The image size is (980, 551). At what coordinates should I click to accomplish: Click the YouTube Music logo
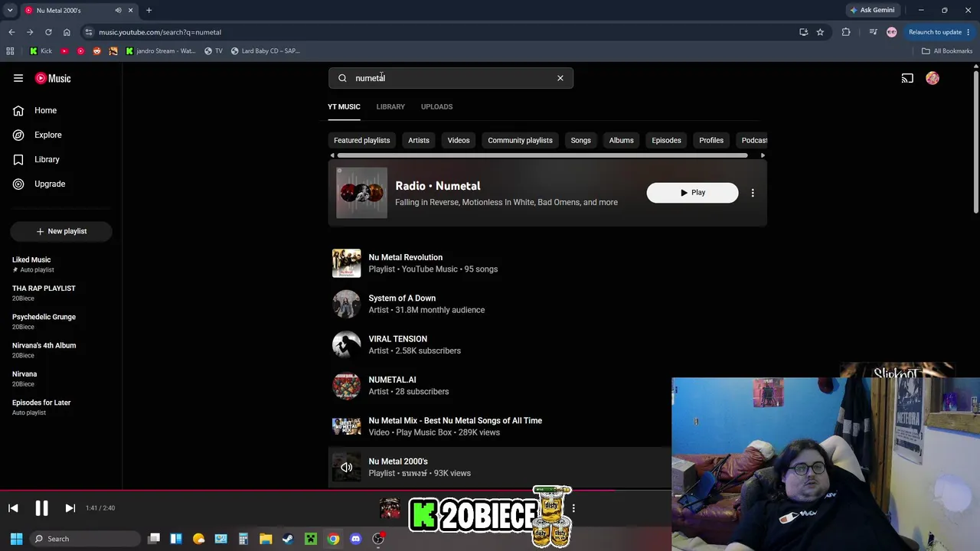[x=53, y=78]
